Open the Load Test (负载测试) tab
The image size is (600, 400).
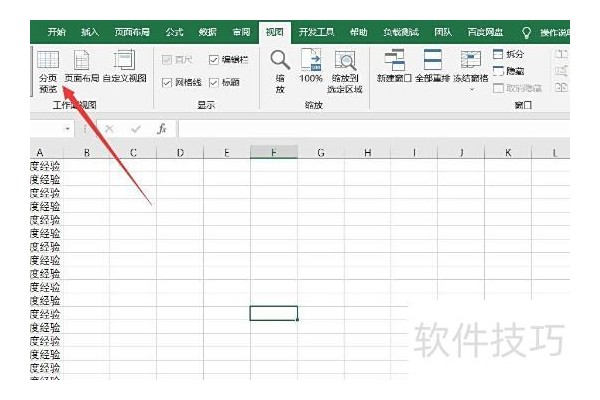[x=401, y=32]
